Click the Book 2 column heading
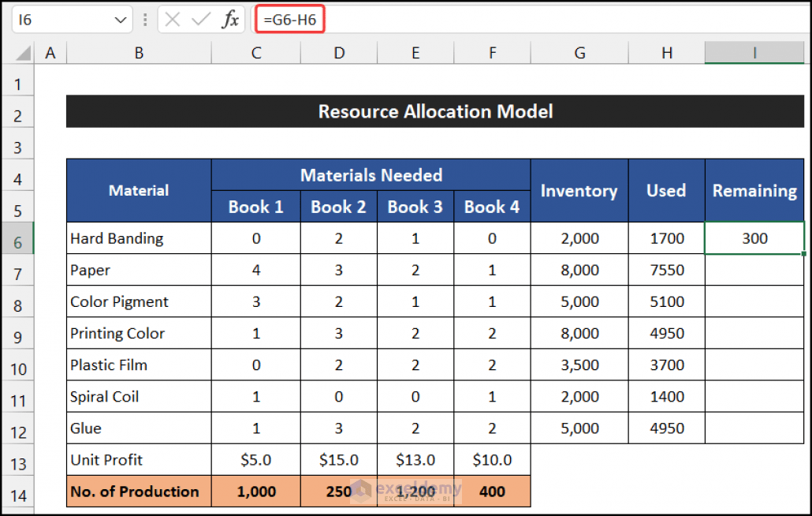Viewport: 812px width, 516px height. pyautogui.click(x=339, y=207)
